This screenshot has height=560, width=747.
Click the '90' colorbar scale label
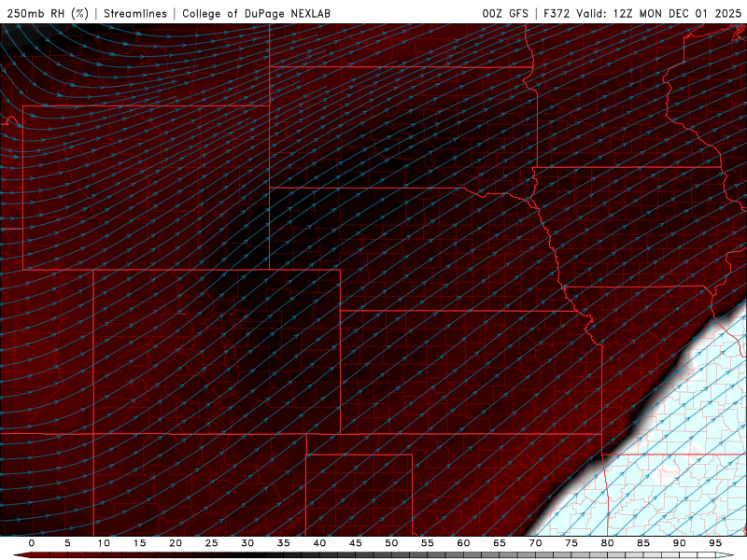(x=679, y=543)
